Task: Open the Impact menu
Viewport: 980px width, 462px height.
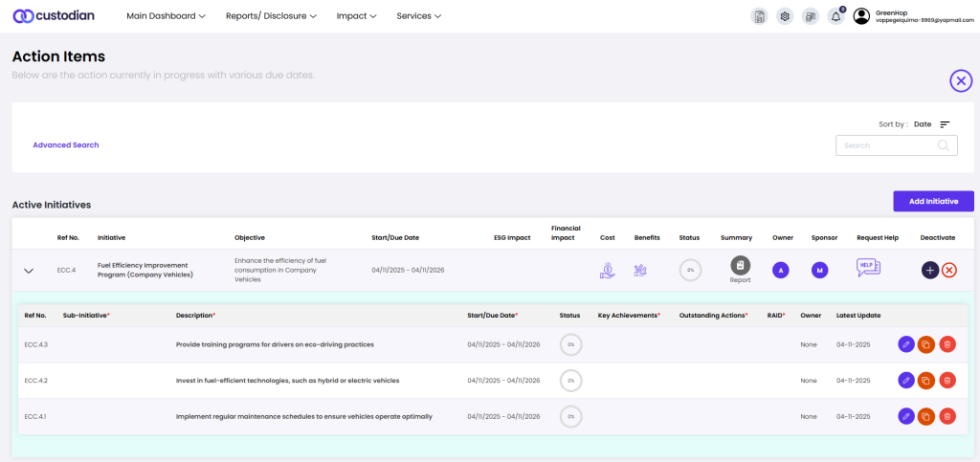Action: [x=356, y=16]
